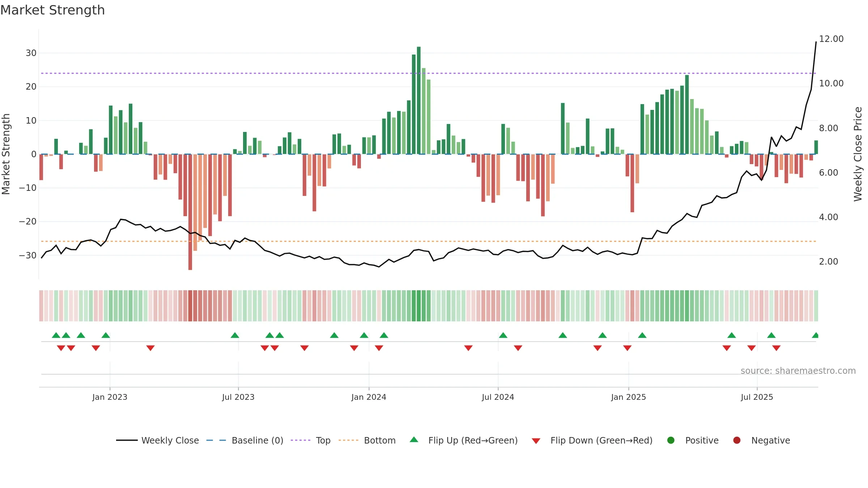Click the 'Market Strength' chart title
The height and width of the screenshot is (488, 868).
(x=52, y=10)
